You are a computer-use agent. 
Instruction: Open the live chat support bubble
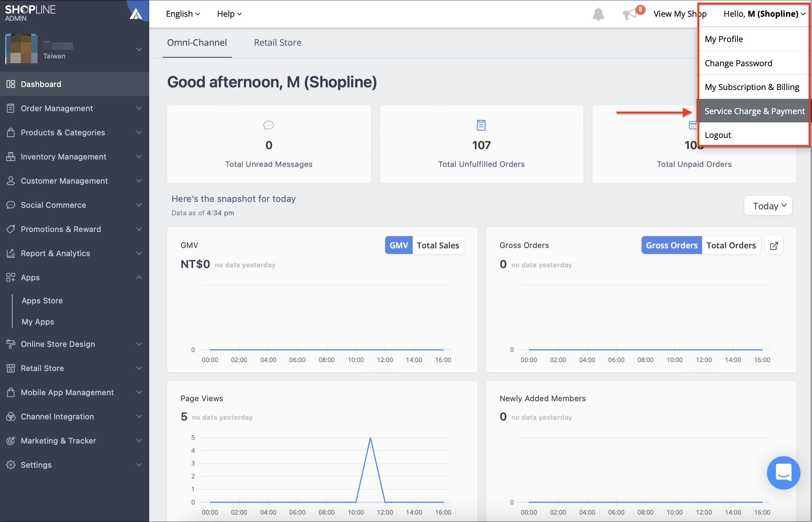[783, 473]
